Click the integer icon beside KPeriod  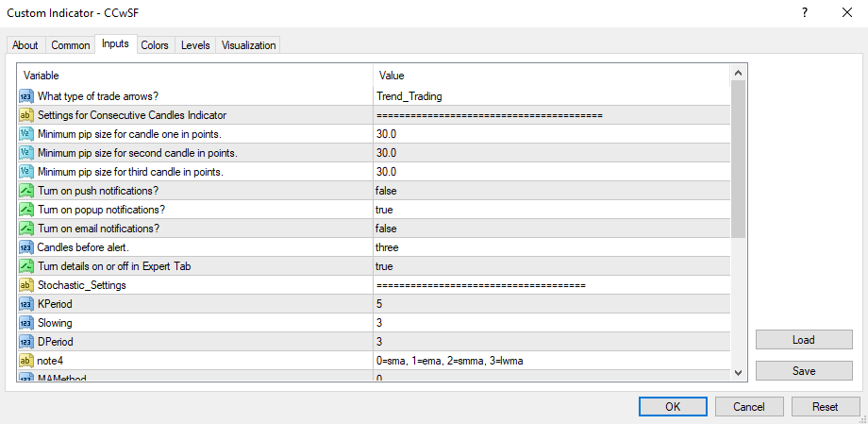click(x=26, y=304)
